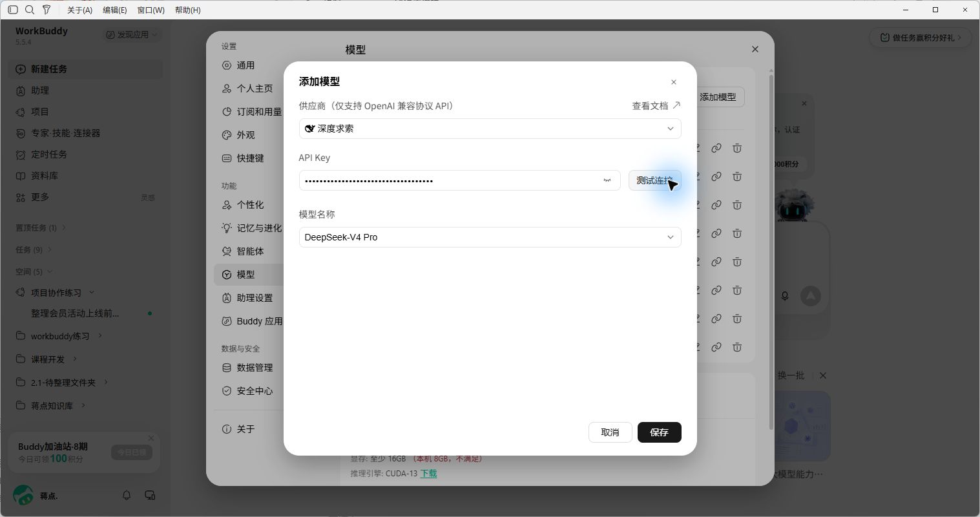Close the 添加模型 dialog
This screenshot has width=980, height=517.
(x=674, y=82)
